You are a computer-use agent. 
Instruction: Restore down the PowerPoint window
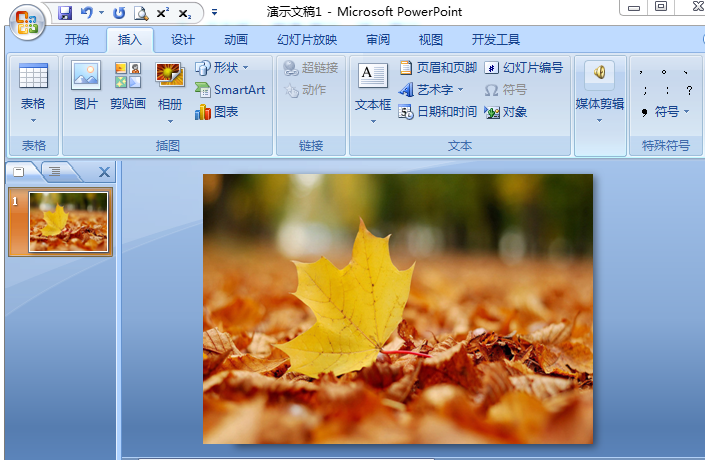[x=661, y=6]
